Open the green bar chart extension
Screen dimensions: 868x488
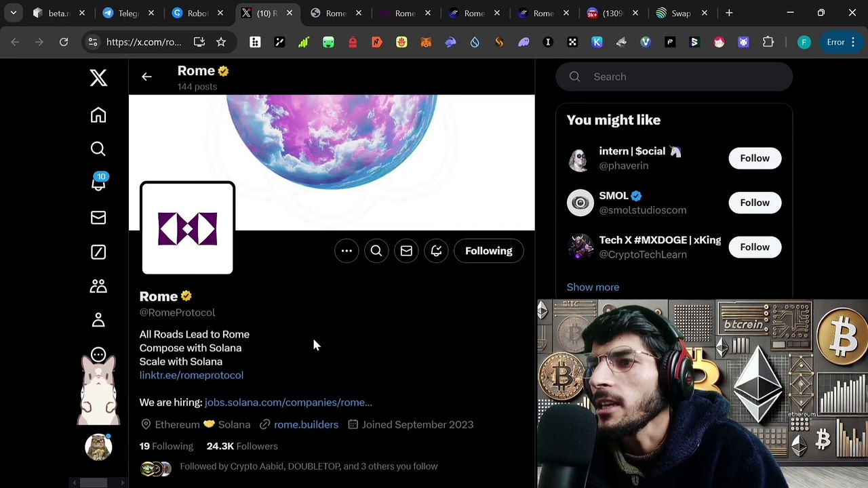(304, 42)
